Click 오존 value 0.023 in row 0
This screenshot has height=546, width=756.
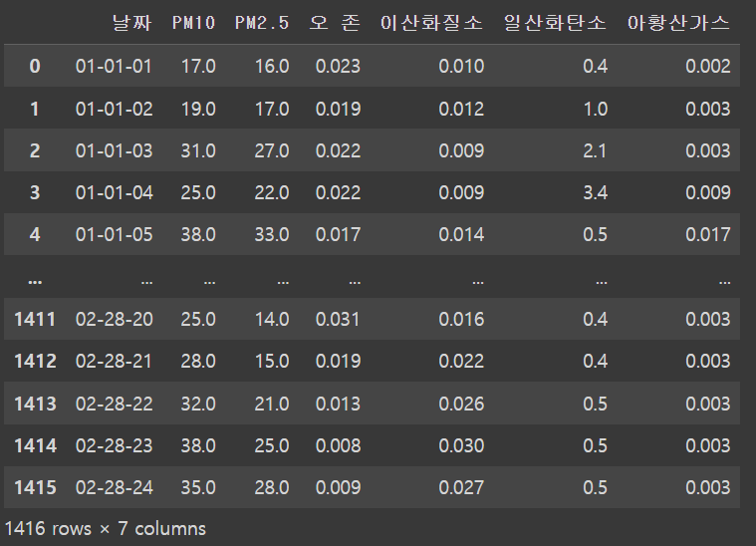(x=338, y=66)
